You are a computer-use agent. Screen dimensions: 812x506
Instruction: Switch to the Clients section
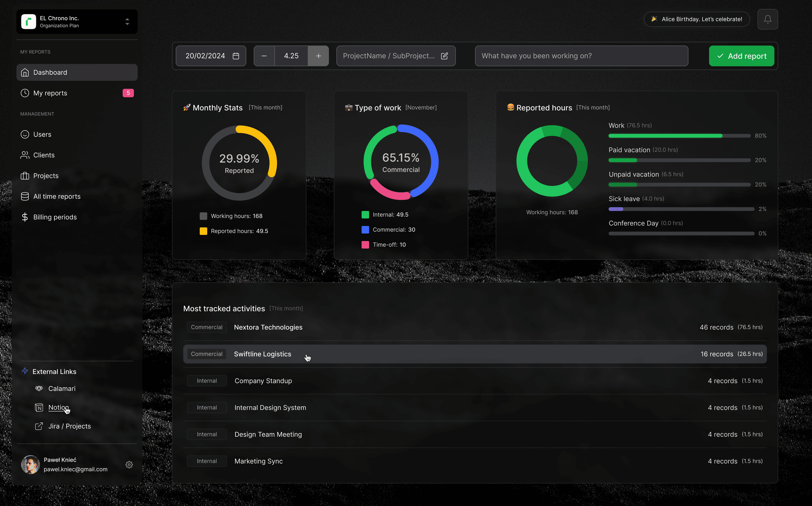[x=44, y=155]
